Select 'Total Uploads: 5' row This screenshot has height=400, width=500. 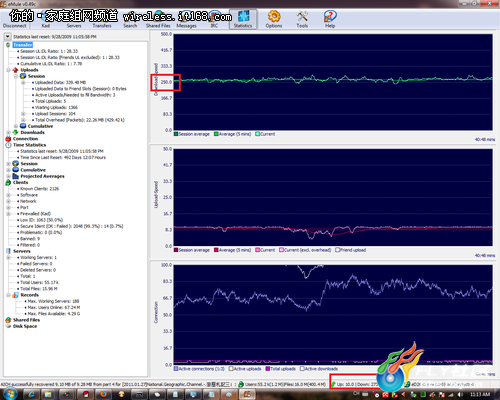(51, 101)
